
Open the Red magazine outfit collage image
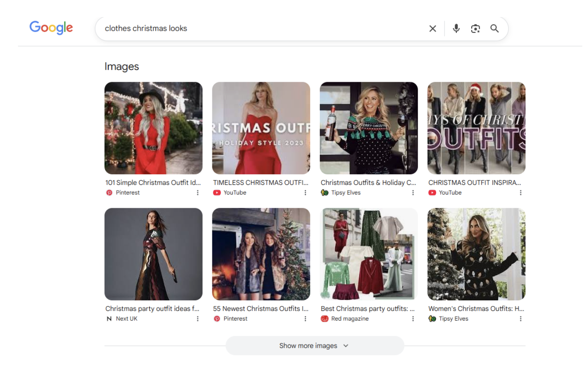(369, 254)
